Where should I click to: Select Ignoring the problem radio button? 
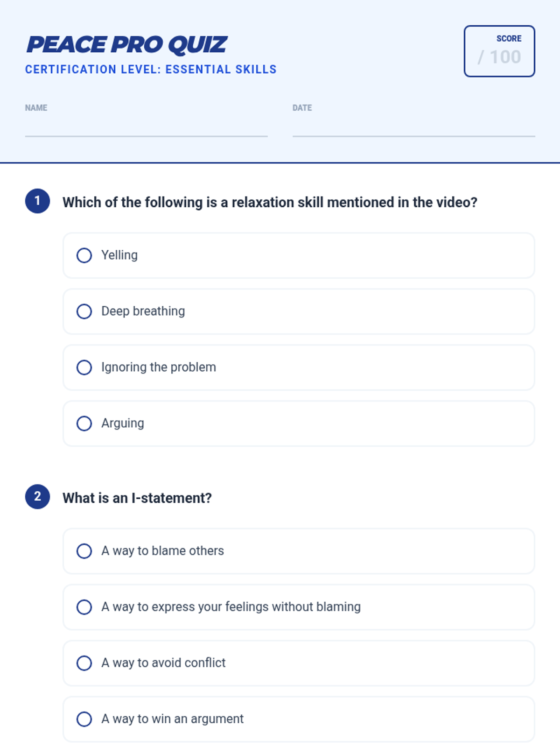(x=84, y=367)
